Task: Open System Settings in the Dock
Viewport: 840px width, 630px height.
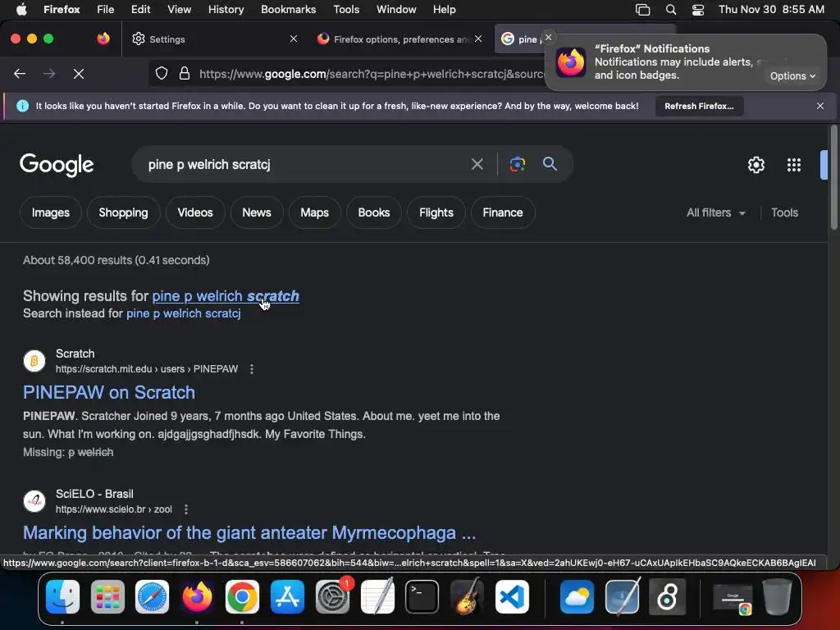Action: [x=332, y=597]
